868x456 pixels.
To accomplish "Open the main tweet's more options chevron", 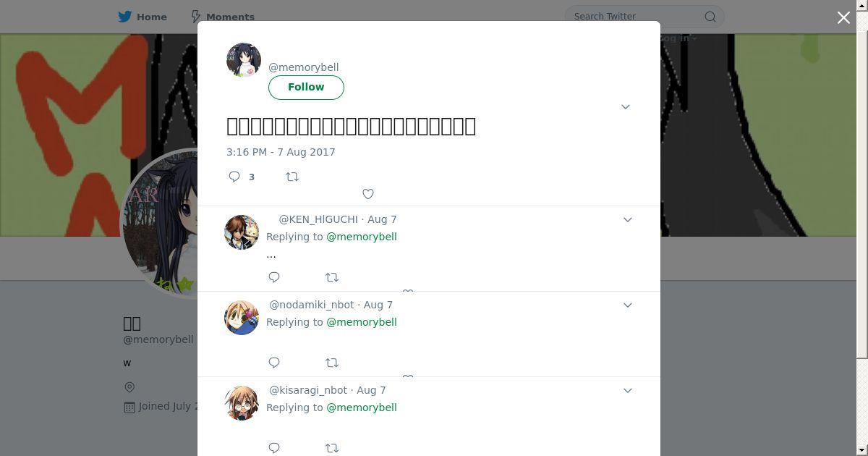I will coord(626,107).
